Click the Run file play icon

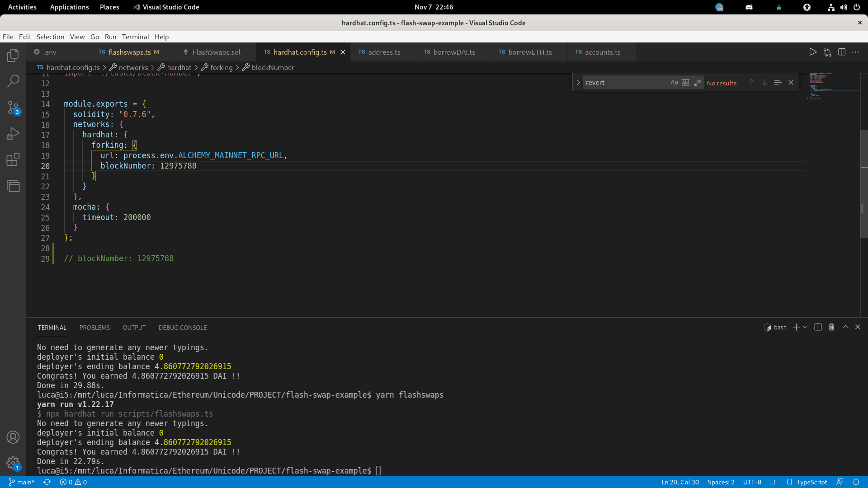[x=813, y=52]
